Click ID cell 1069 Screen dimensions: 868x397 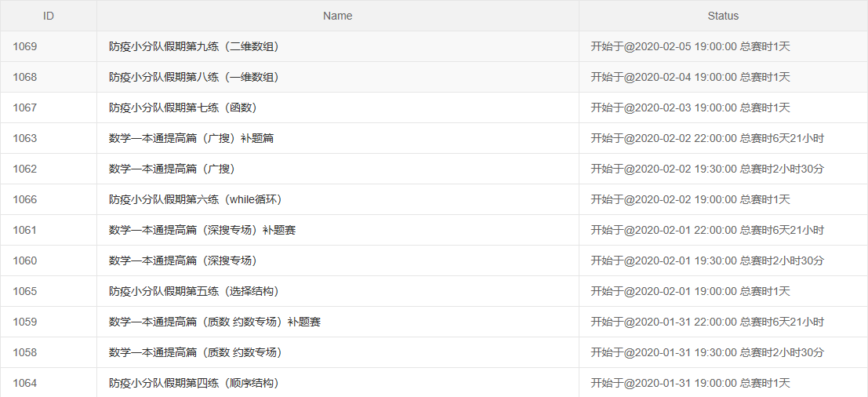25,46
